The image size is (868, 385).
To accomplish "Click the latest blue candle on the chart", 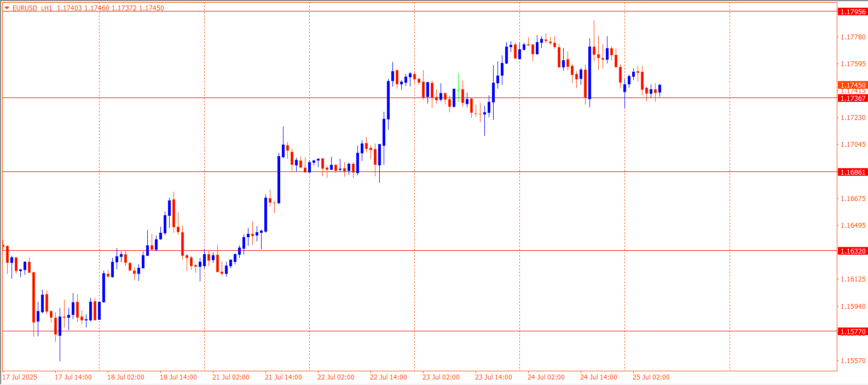I will point(660,89).
